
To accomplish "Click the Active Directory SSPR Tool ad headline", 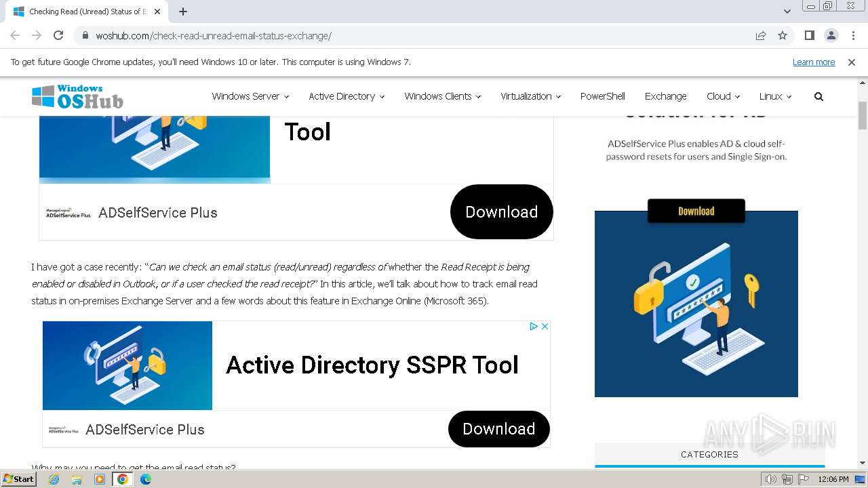I will pyautogui.click(x=372, y=365).
